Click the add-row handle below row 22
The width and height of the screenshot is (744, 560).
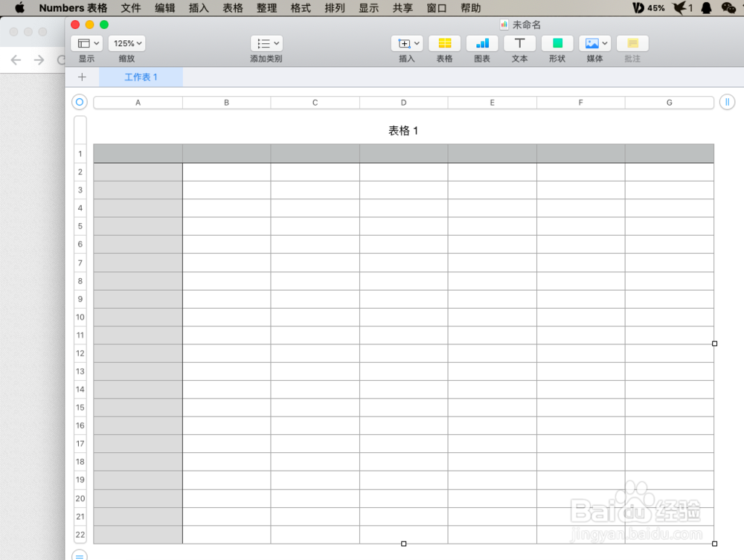[x=80, y=556]
